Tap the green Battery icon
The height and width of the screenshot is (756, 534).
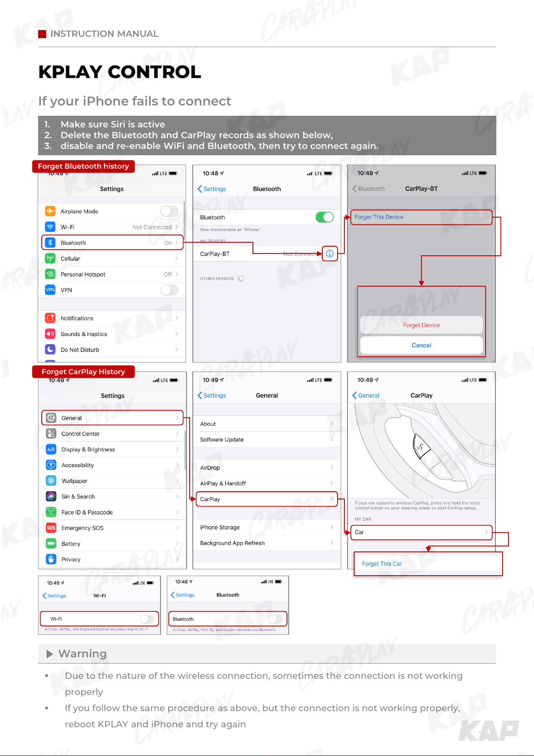(x=51, y=543)
